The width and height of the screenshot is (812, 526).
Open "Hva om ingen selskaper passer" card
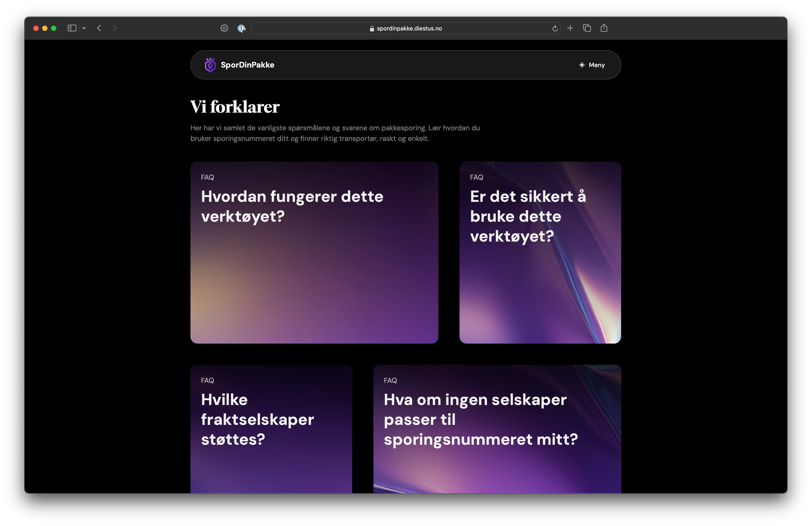click(x=497, y=428)
